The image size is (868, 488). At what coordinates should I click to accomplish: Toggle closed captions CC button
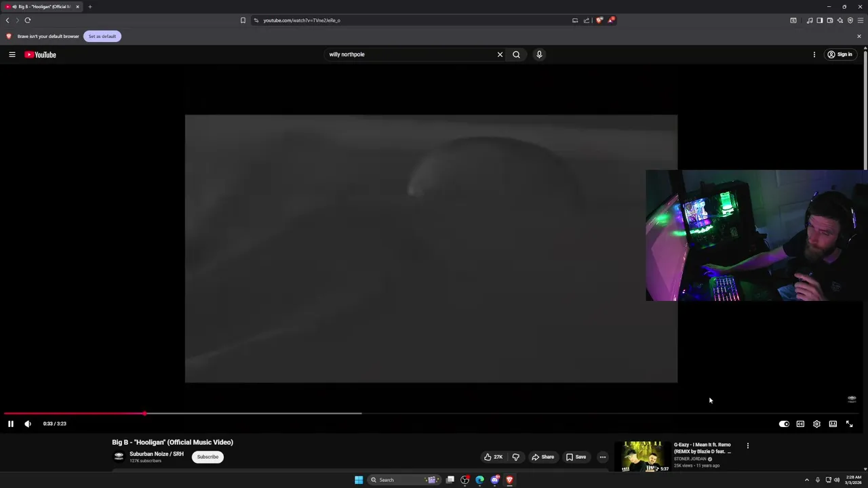(x=800, y=424)
